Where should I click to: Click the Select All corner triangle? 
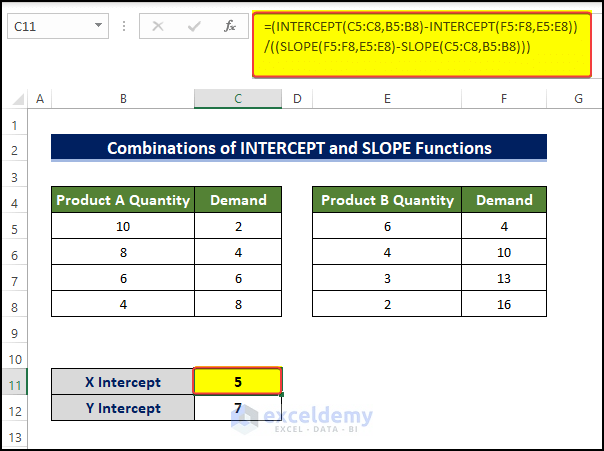point(17,99)
